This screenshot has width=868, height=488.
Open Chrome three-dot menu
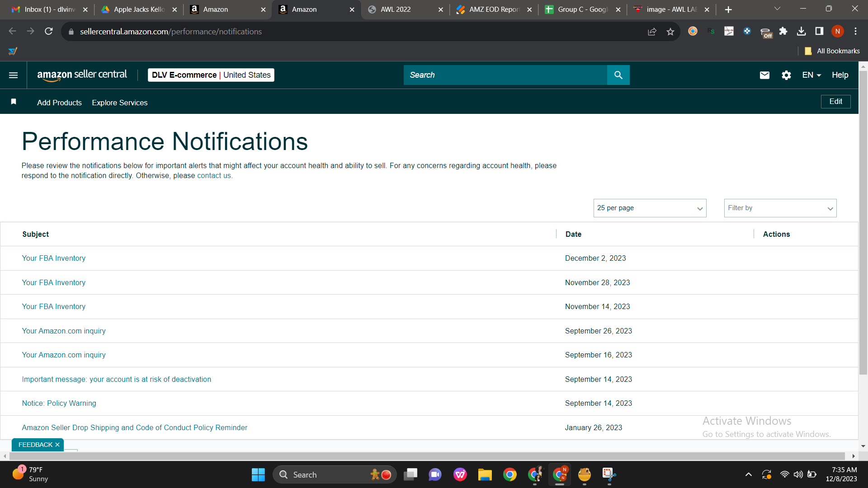point(855,31)
